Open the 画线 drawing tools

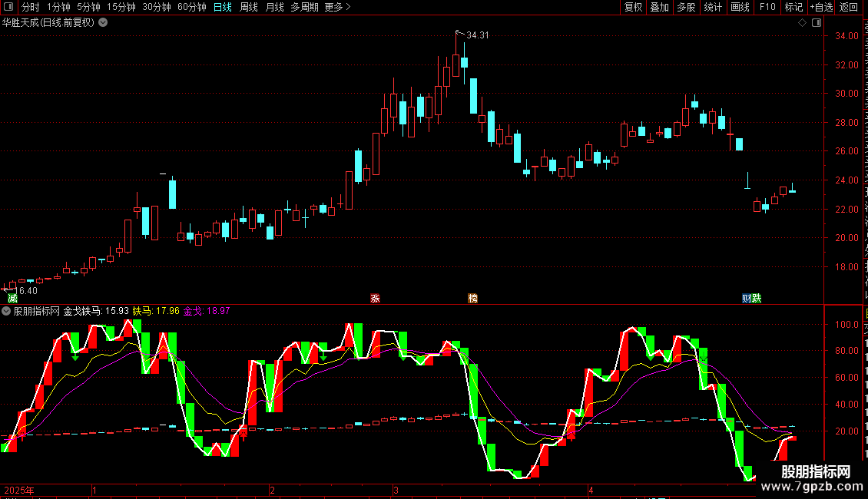click(x=740, y=7)
